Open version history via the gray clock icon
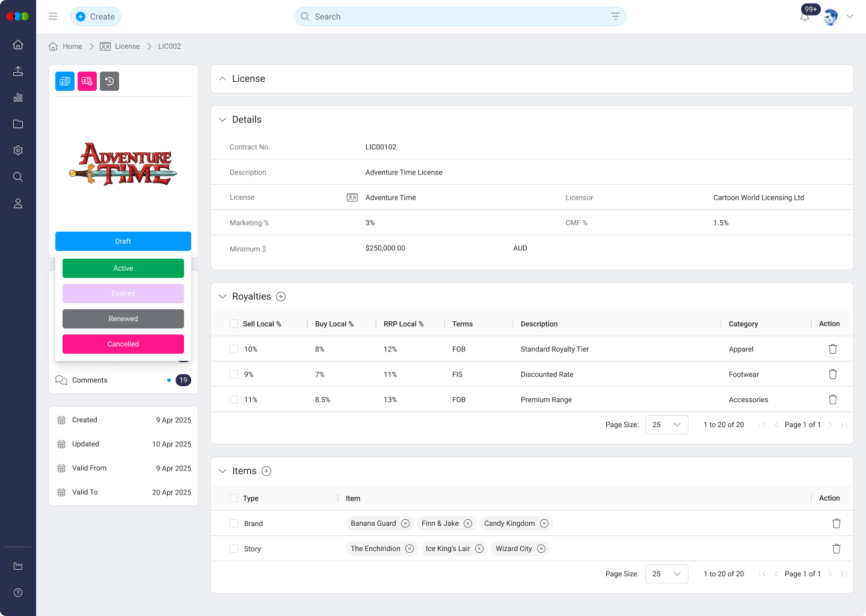 click(x=109, y=81)
